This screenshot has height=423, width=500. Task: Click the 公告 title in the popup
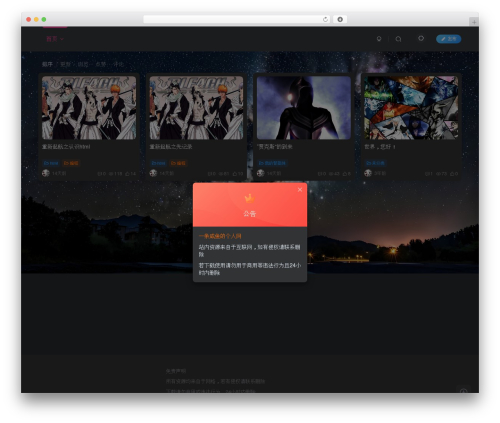[x=250, y=214]
